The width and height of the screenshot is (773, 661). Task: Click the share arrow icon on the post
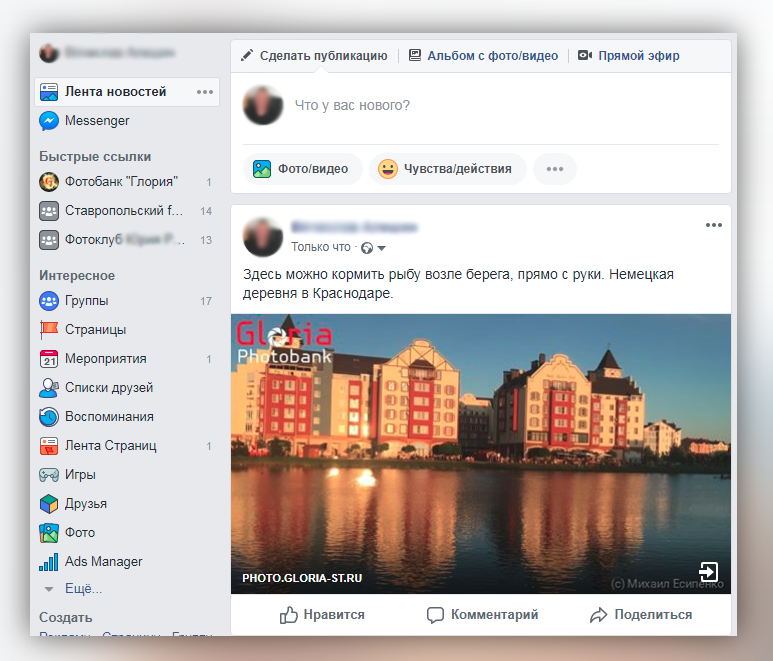[598, 615]
